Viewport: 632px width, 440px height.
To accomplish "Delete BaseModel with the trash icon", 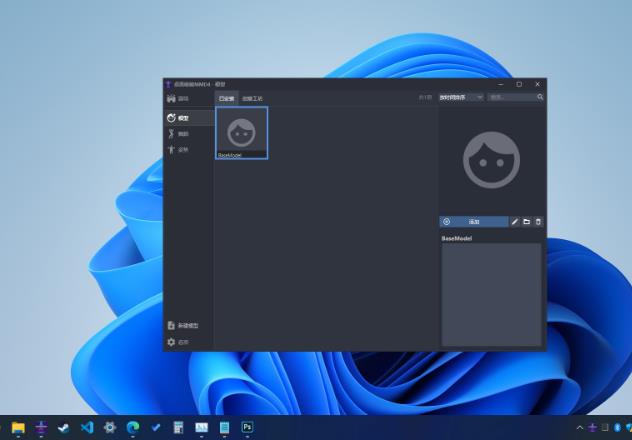I will pos(538,222).
